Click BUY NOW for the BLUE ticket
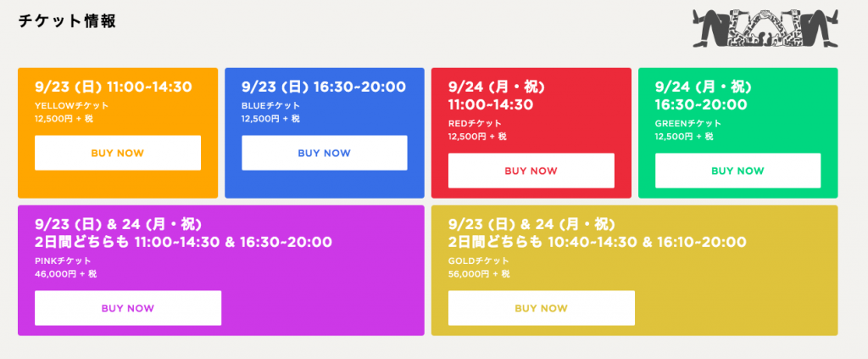The height and width of the screenshot is (359, 868). (325, 153)
